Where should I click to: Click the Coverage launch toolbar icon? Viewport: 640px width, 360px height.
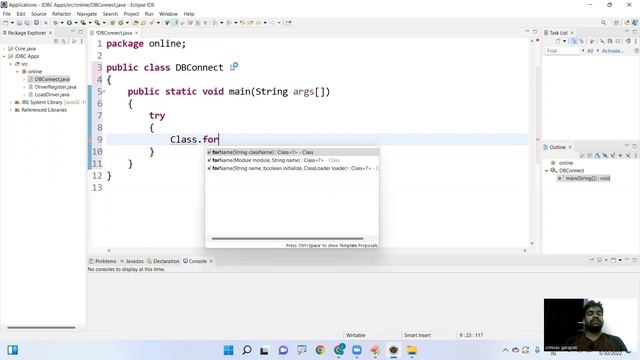(83, 22)
